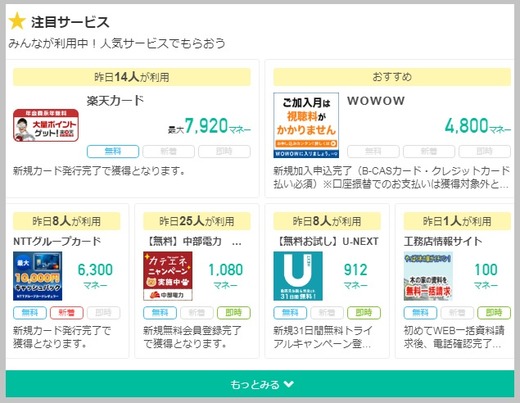Click the 昨日8人が利用 banner above U-NEXT

[327, 221]
